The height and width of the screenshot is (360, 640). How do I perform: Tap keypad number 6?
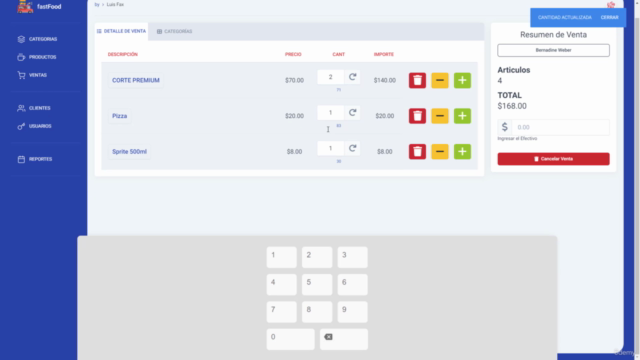coord(353,284)
